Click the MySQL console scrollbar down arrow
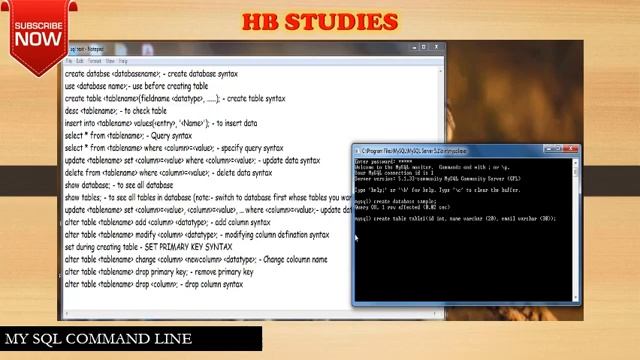Image resolution: width=640 pixels, height=360 pixels. (x=576, y=298)
